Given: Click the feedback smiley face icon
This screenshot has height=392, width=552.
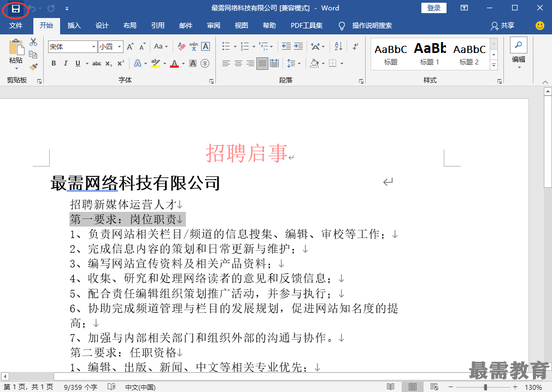Looking at the screenshot, I should pyautogui.click(x=539, y=25).
